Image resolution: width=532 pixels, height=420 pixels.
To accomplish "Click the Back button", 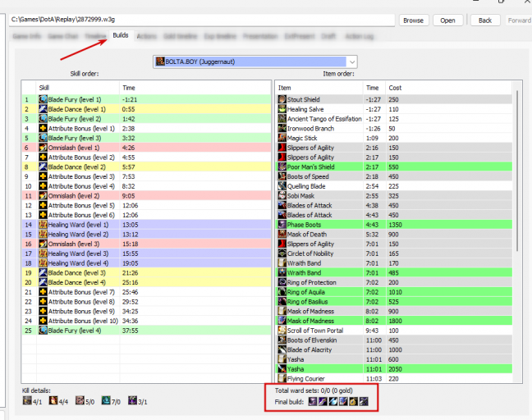I will pyautogui.click(x=485, y=21).
